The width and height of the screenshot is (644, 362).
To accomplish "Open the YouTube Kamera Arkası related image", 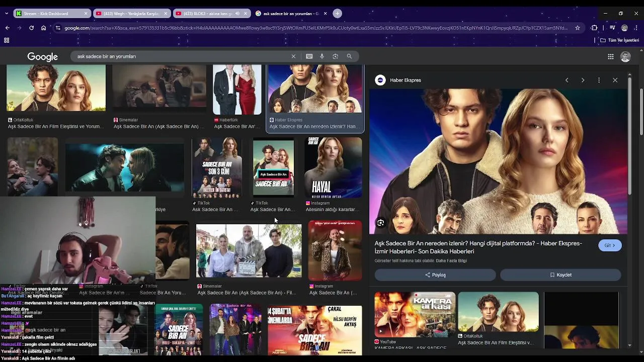I will (415, 315).
